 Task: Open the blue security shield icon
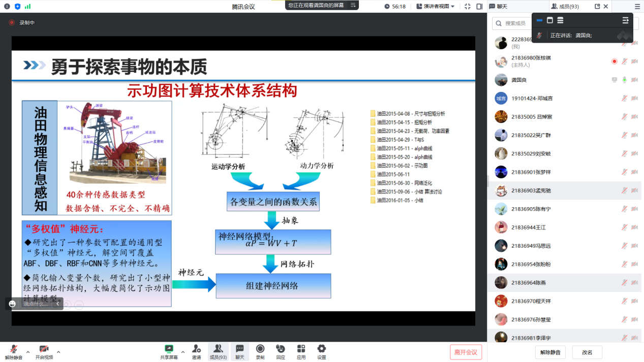tap(17, 7)
